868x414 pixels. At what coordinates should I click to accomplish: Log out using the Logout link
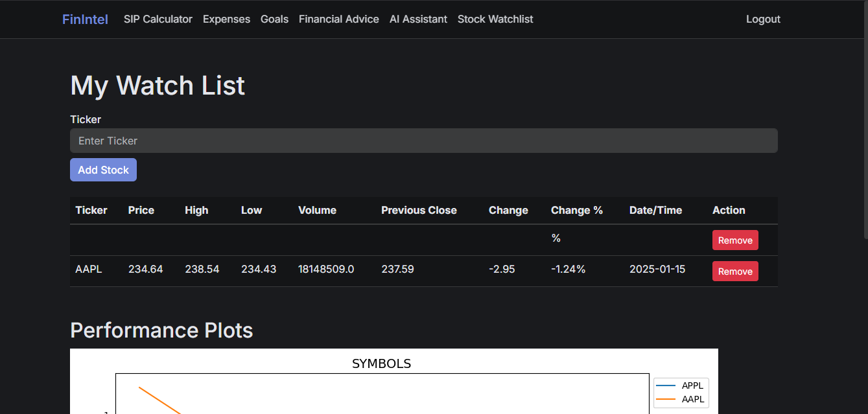click(x=763, y=19)
